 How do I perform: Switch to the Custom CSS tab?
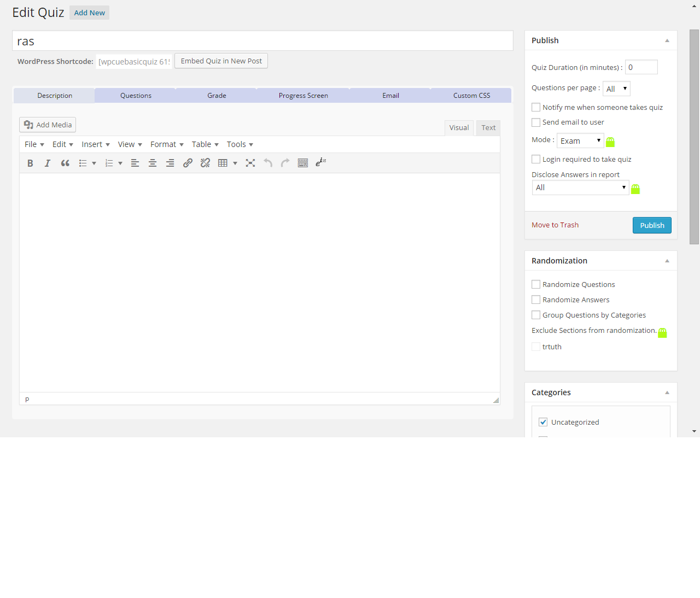point(471,95)
